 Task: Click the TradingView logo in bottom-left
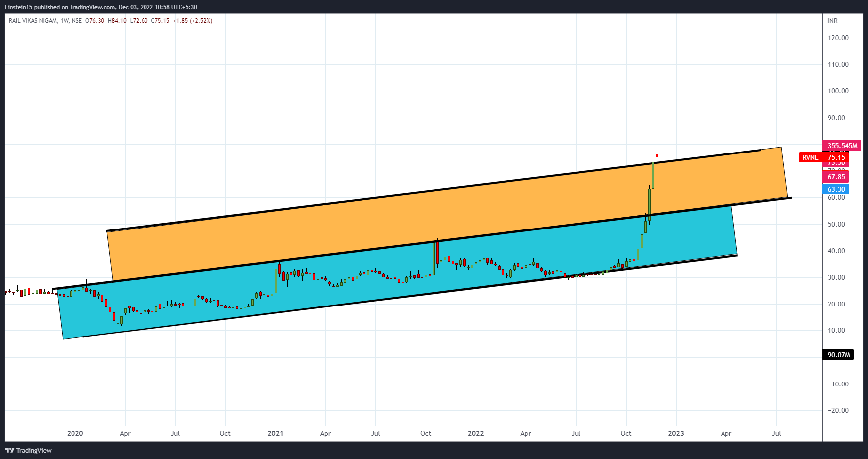tap(28, 450)
